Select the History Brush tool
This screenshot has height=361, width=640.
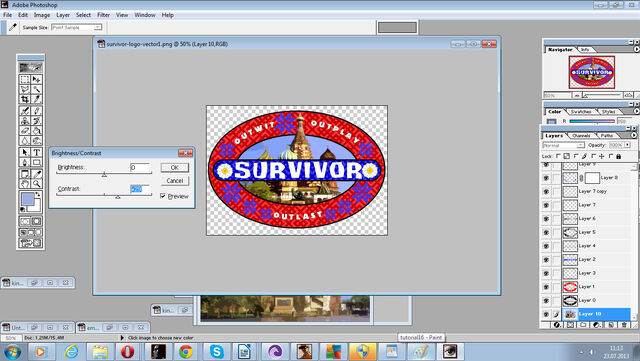(x=36, y=120)
